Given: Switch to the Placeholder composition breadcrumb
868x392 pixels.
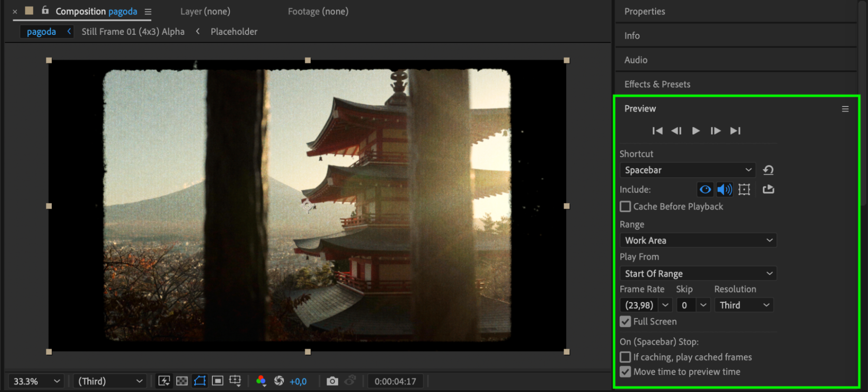Looking at the screenshot, I should coord(234,32).
